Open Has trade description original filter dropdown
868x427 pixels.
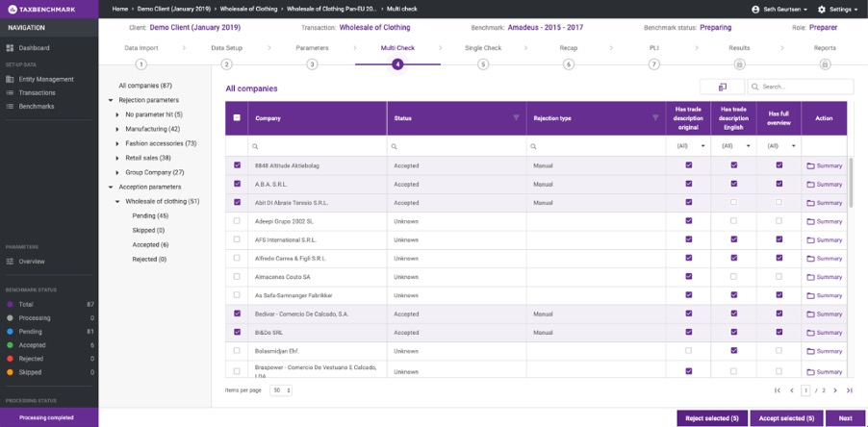(x=688, y=146)
